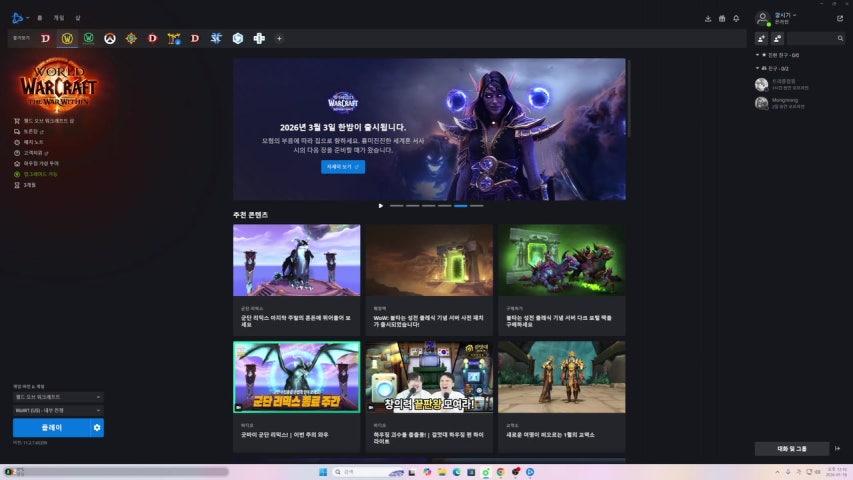The height and width of the screenshot is (480, 853).
Task: Open the fel beasts Dark Portal pack card
Action: pos(561,280)
